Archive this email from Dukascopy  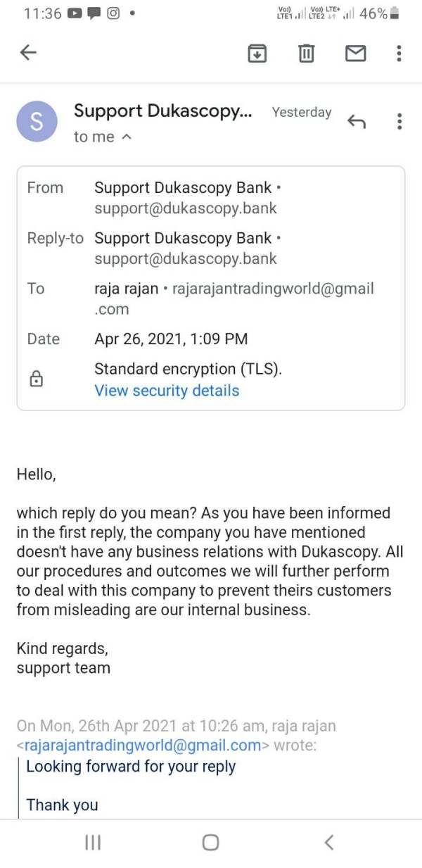[257, 53]
